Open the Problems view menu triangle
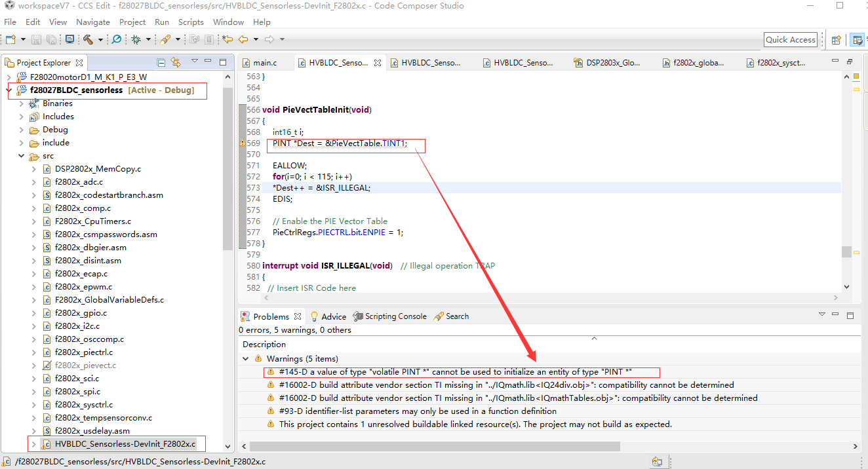Viewport: 868px width, 469px height. point(822,315)
